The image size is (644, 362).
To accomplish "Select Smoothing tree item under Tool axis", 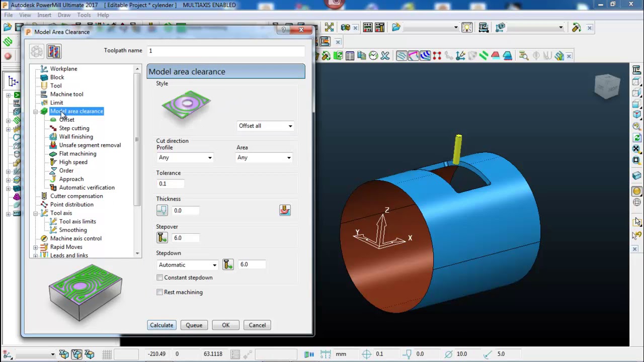I will (x=73, y=230).
